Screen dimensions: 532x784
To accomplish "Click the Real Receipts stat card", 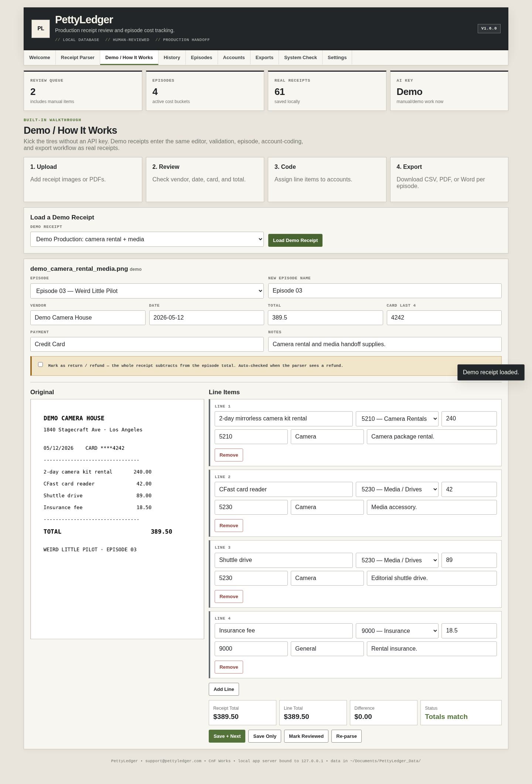I will point(327,91).
